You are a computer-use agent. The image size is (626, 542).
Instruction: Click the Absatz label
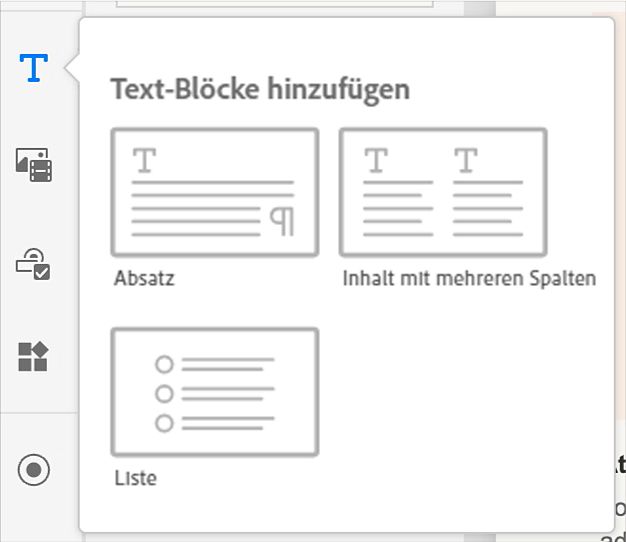145,278
